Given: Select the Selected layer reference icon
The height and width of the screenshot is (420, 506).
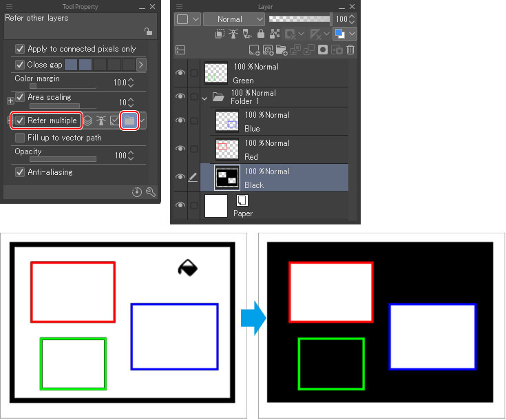Looking at the screenshot, I should (114, 120).
